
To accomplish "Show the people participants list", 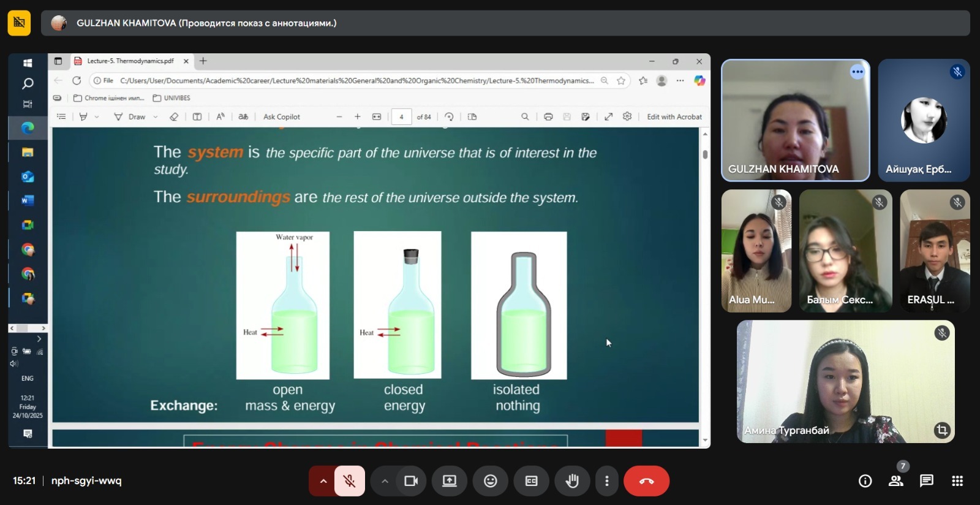I will tap(895, 481).
